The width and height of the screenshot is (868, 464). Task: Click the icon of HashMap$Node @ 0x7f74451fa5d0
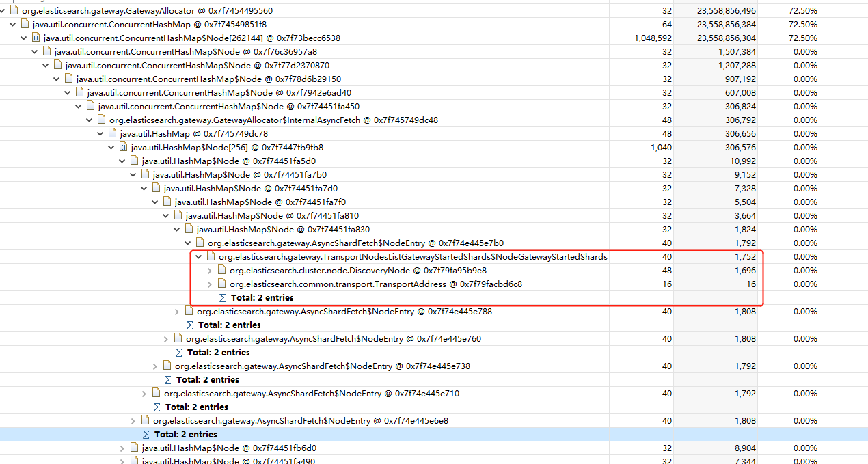tap(135, 161)
